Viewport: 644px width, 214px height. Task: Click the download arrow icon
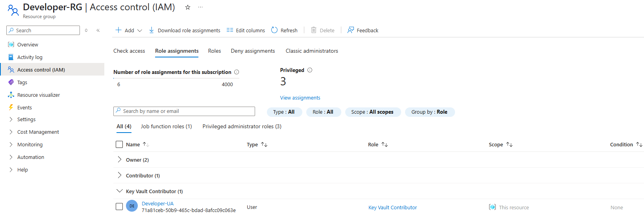point(151,30)
